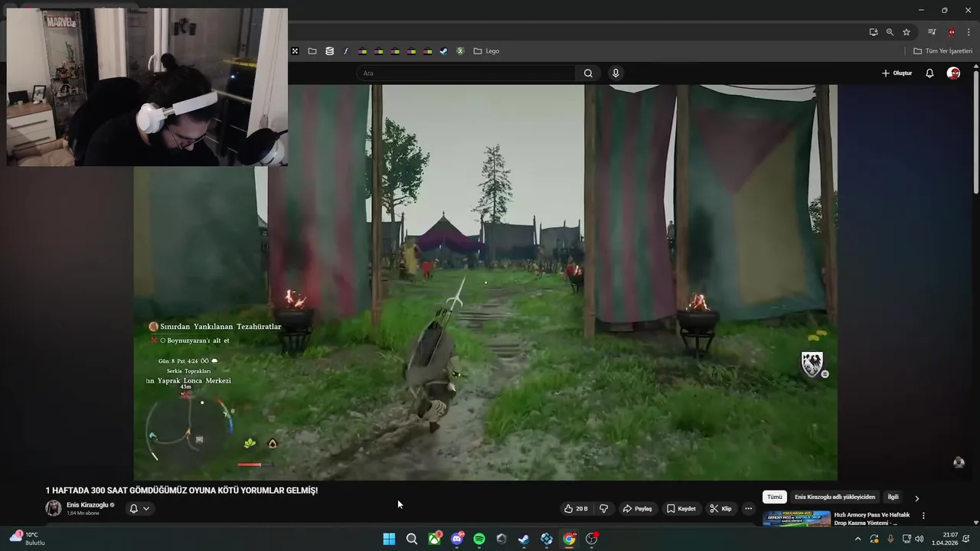Bookmark this page with the star icon

[x=906, y=32]
